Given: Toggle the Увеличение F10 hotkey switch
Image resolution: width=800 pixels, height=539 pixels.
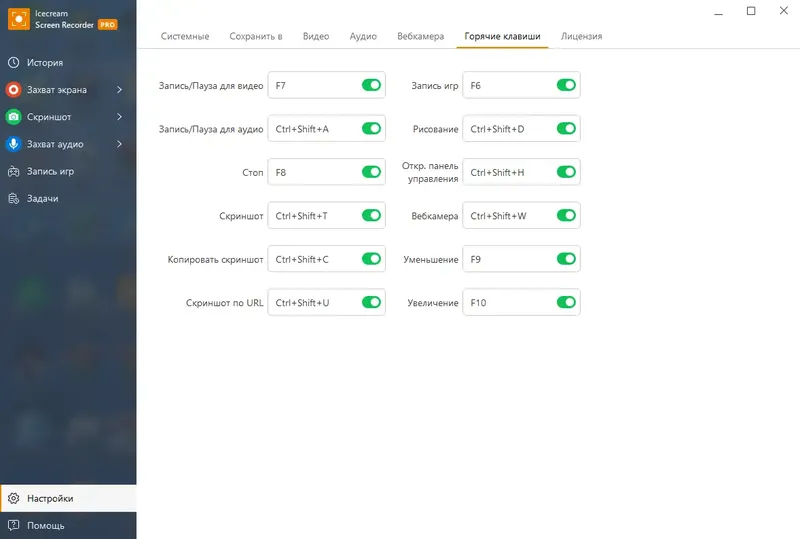Looking at the screenshot, I should (566, 302).
